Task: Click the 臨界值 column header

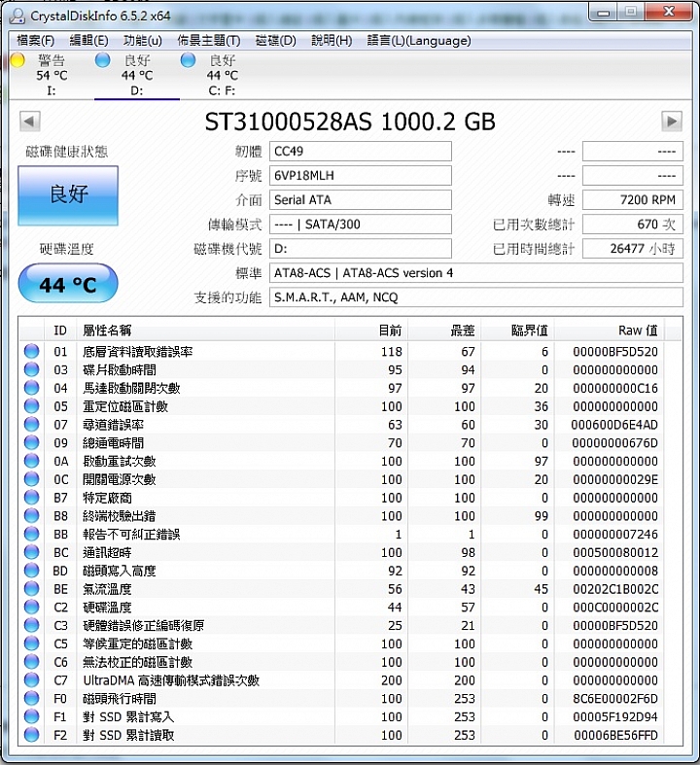Action: [x=517, y=330]
